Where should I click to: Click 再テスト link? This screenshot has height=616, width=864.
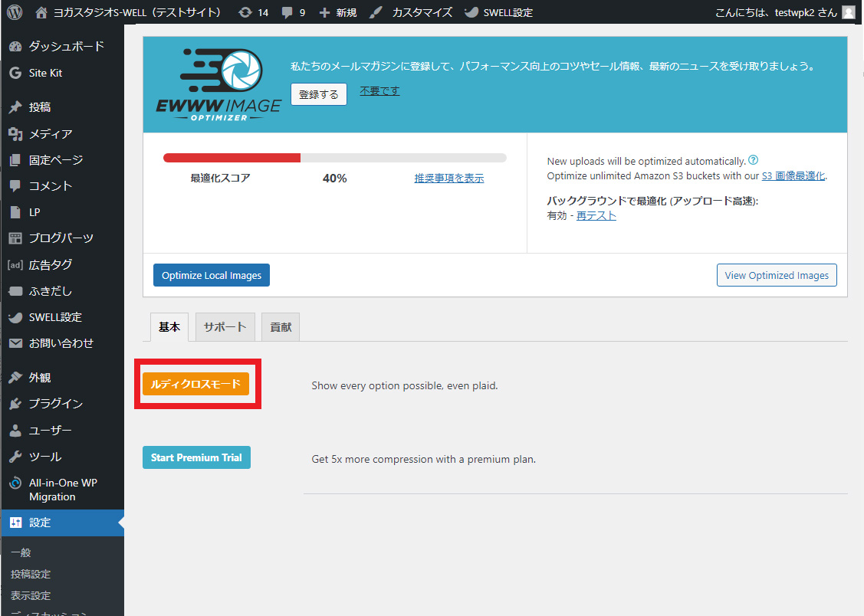click(x=596, y=216)
